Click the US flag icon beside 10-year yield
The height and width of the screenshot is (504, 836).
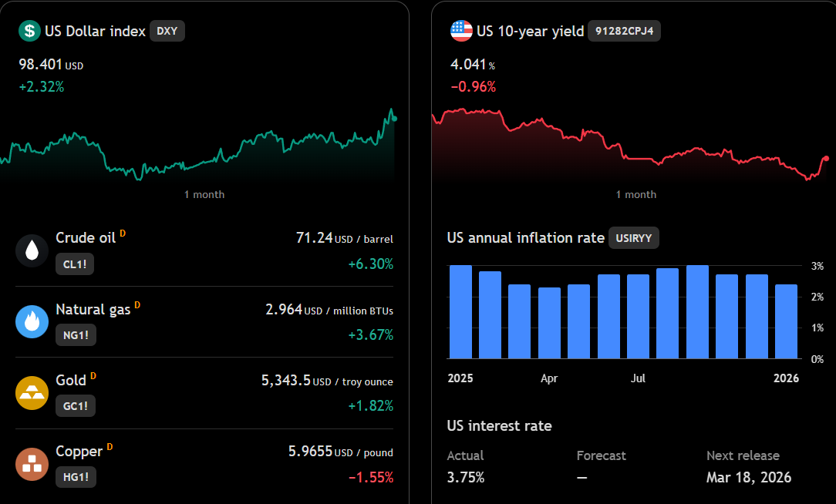(x=461, y=31)
